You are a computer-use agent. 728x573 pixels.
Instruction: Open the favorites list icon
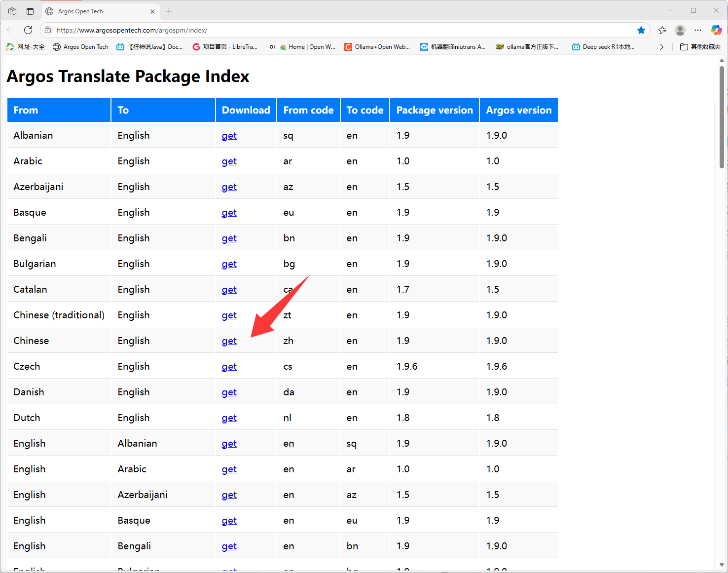click(662, 30)
